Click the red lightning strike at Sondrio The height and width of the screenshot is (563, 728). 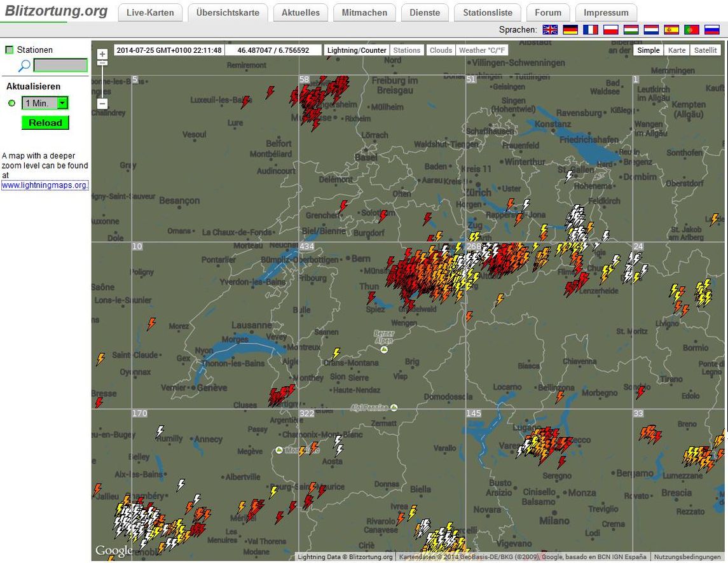(641, 392)
